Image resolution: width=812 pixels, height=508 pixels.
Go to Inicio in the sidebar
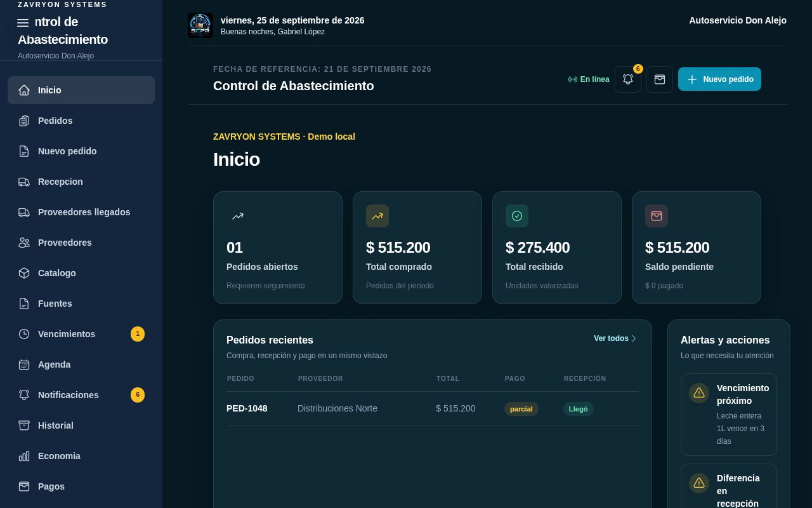point(81,90)
